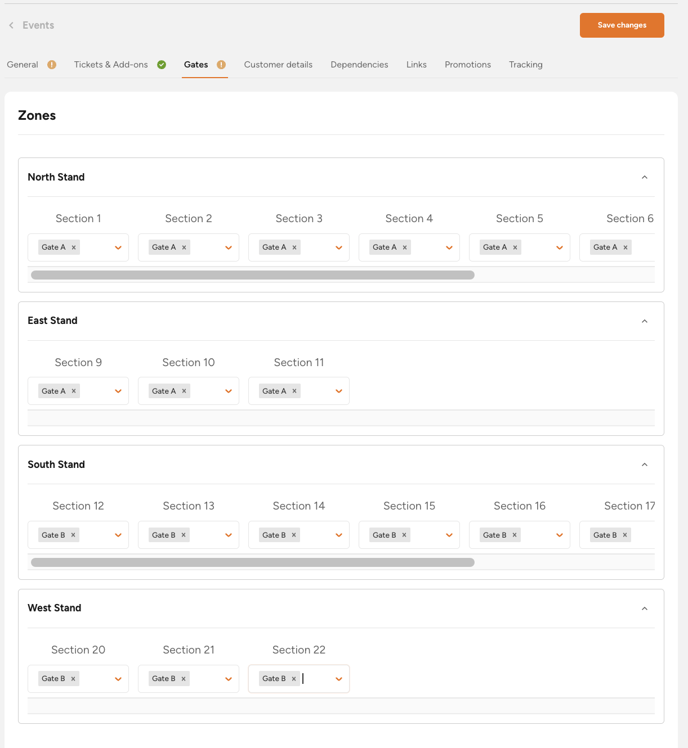This screenshot has width=688, height=748.
Task: Click the back arrow next to Events
Action: (12, 25)
